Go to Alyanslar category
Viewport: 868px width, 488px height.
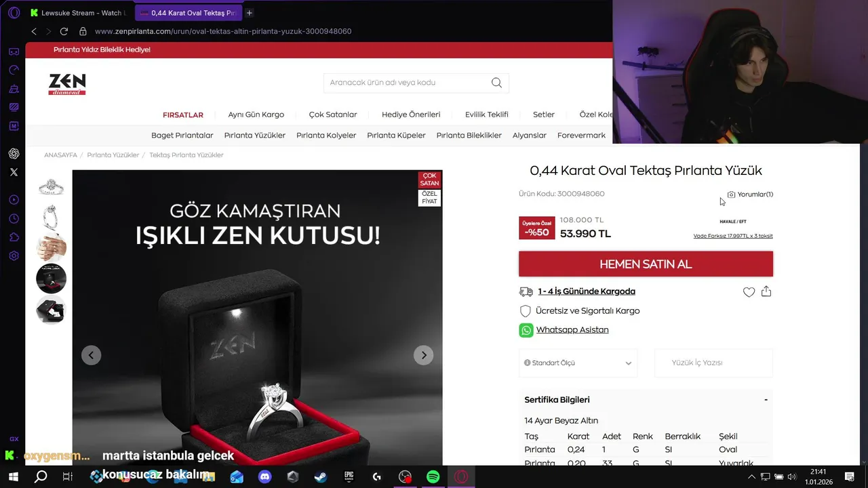530,136
